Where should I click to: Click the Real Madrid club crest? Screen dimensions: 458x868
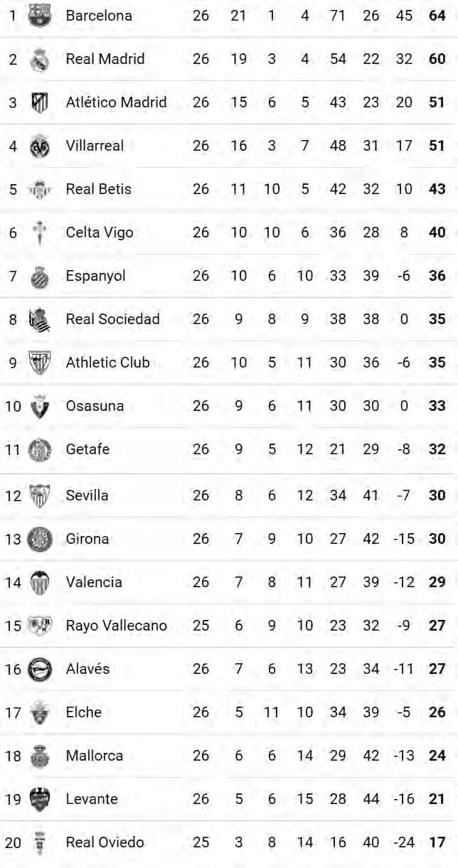coord(40,59)
